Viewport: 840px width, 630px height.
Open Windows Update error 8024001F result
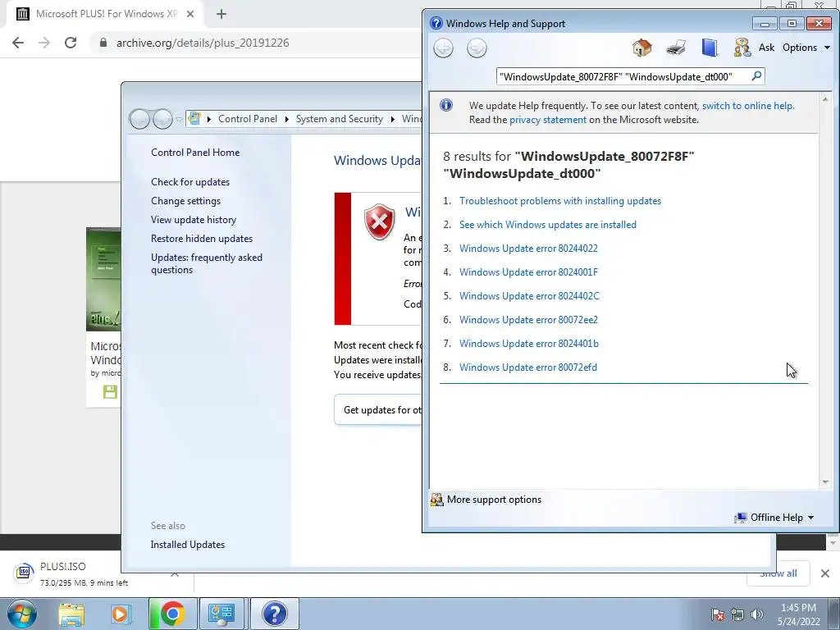point(528,272)
